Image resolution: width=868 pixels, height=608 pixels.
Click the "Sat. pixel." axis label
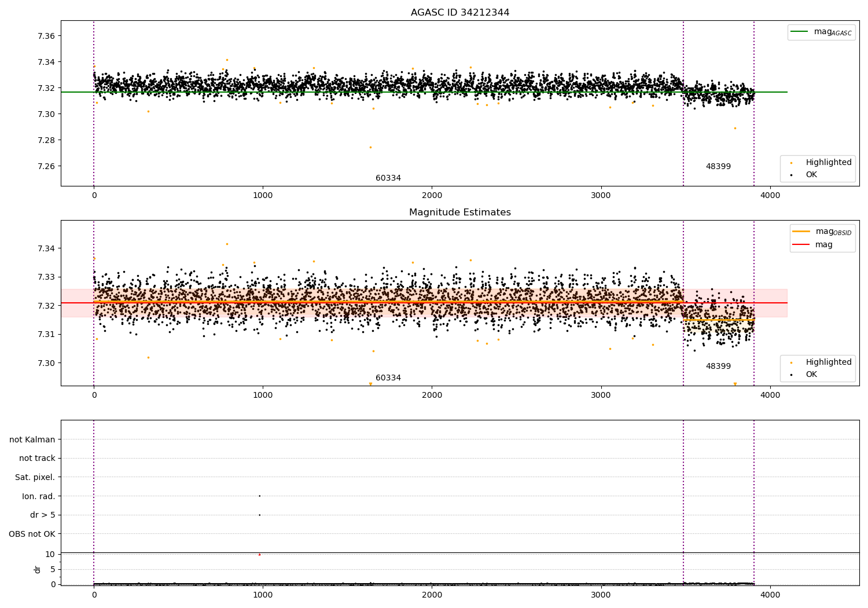coord(35,478)
